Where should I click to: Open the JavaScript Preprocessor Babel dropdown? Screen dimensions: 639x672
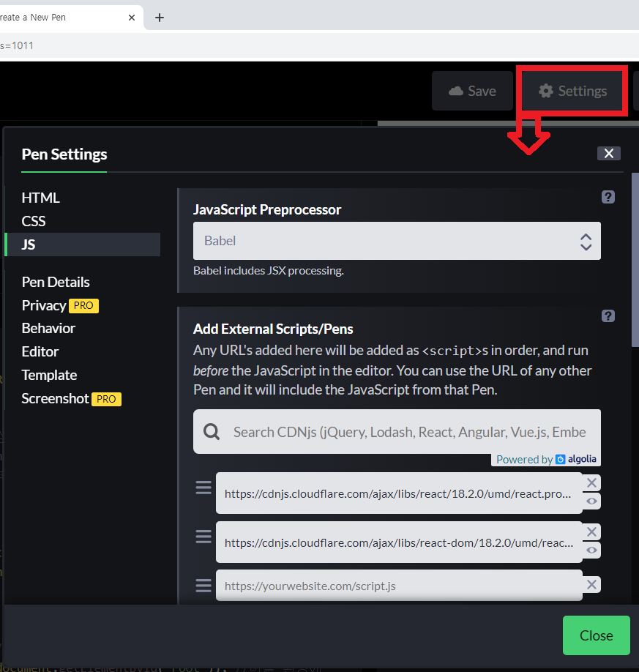pos(397,241)
